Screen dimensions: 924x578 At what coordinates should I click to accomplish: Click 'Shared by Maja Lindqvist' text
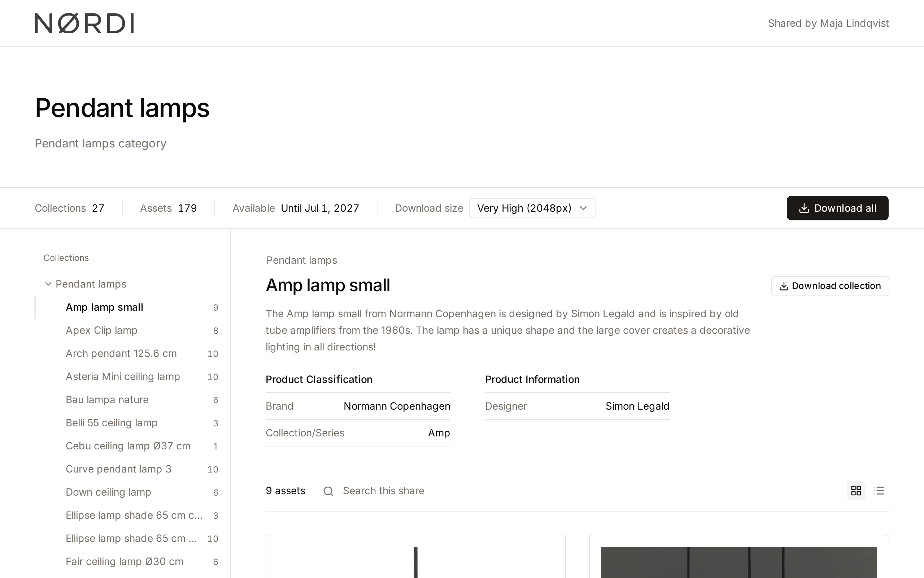828,23
